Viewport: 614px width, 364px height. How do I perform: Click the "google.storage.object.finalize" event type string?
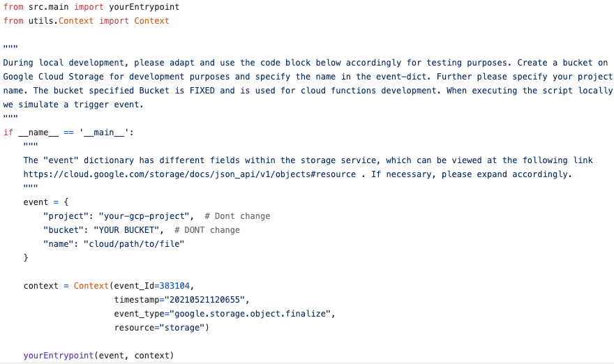(250, 314)
